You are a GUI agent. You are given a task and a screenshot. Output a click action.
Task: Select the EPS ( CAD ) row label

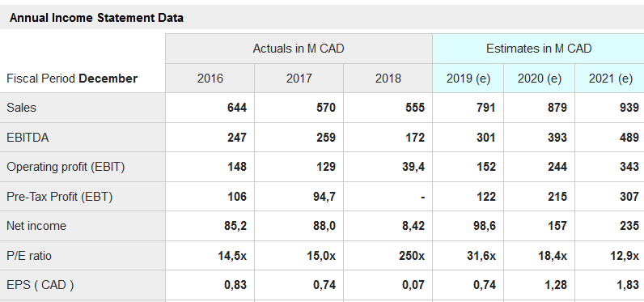click(x=40, y=285)
